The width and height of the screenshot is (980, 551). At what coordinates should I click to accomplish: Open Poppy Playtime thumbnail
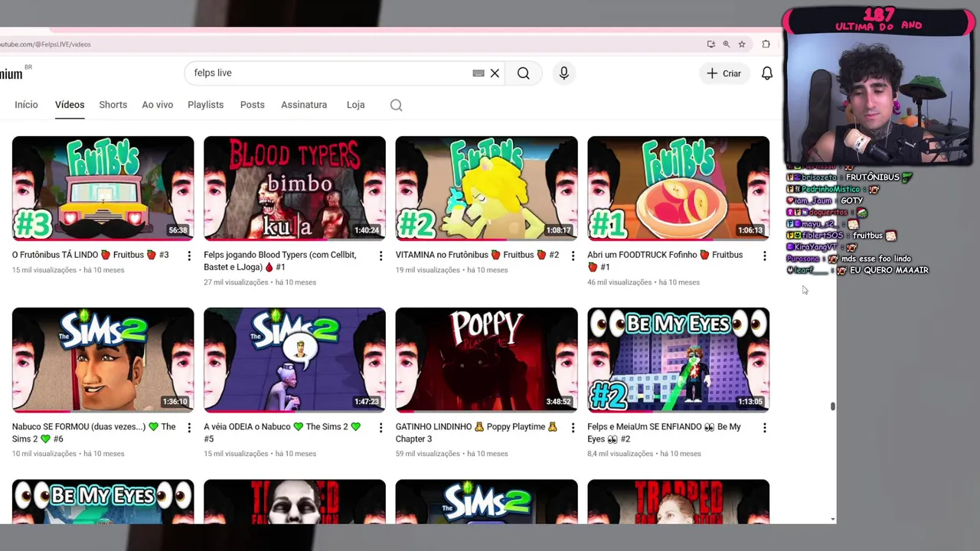point(486,360)
